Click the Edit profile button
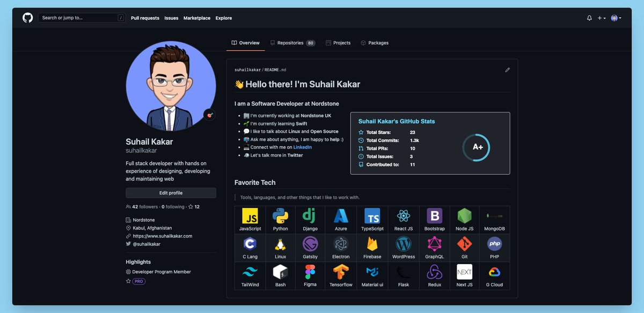Screen dimensions: 644x313 click(x=171, y=192)
